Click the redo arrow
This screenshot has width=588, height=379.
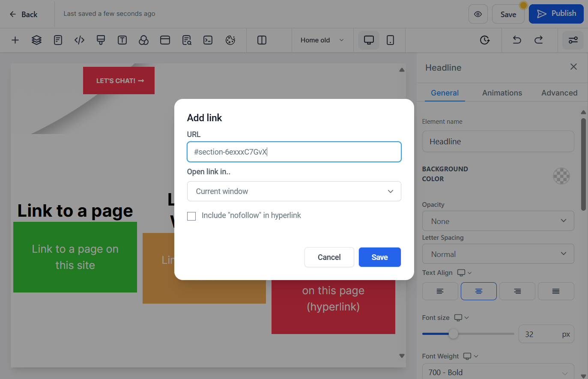(538, 40)
